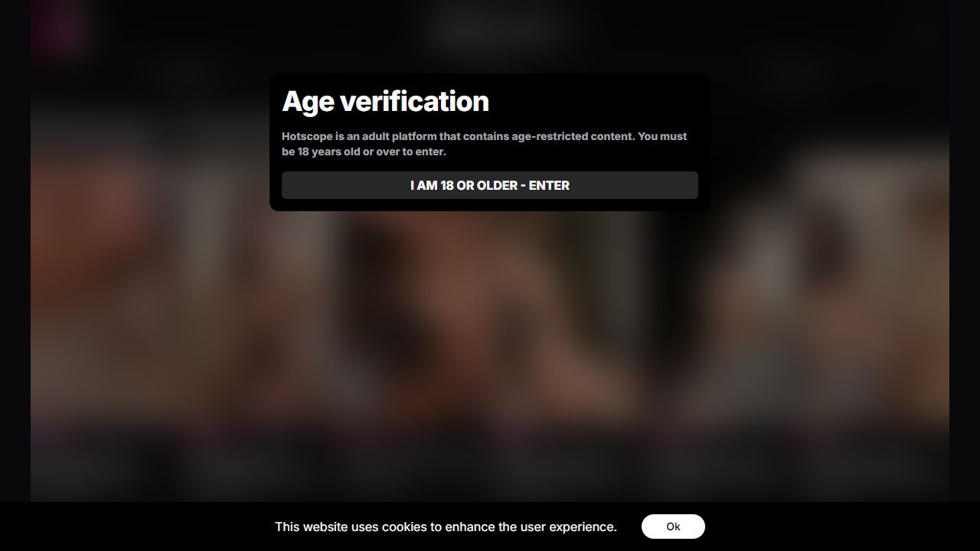Click the cookie notice message text
The image size is (980, 551).
[446, 527]
